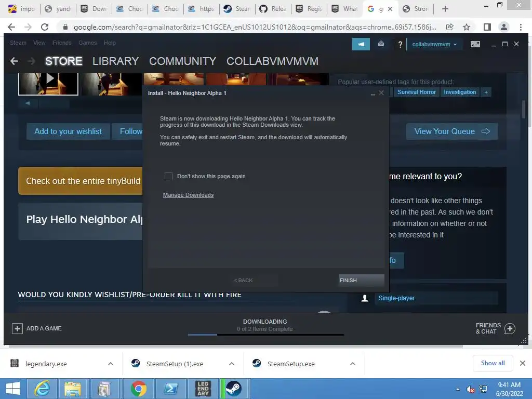Toggle Steam Big Picture mode icon

[x=475, y=44]
